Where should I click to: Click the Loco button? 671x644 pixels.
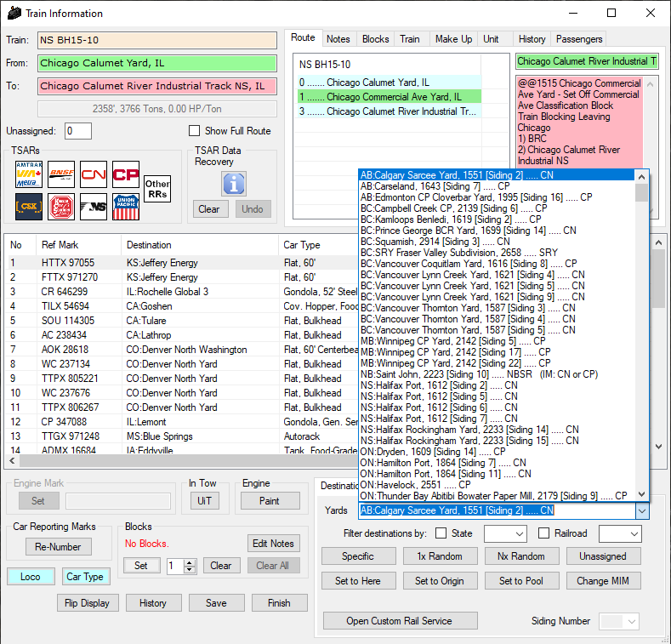(x=31, y=576)
